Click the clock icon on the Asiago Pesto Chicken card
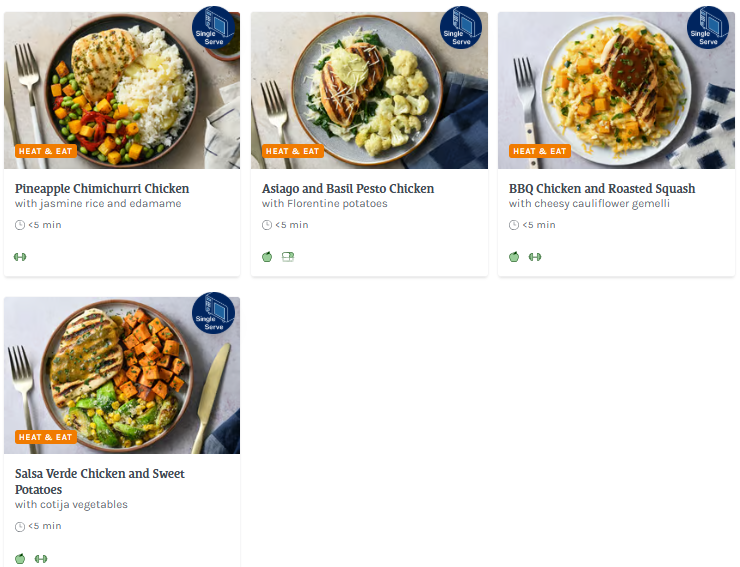 [267, 225]
